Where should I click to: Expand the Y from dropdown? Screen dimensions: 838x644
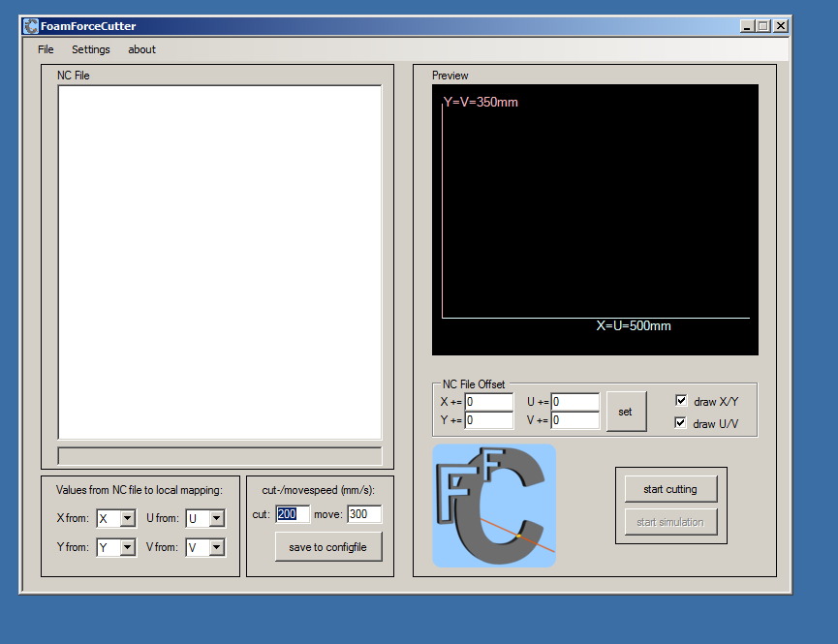point(127,547)
